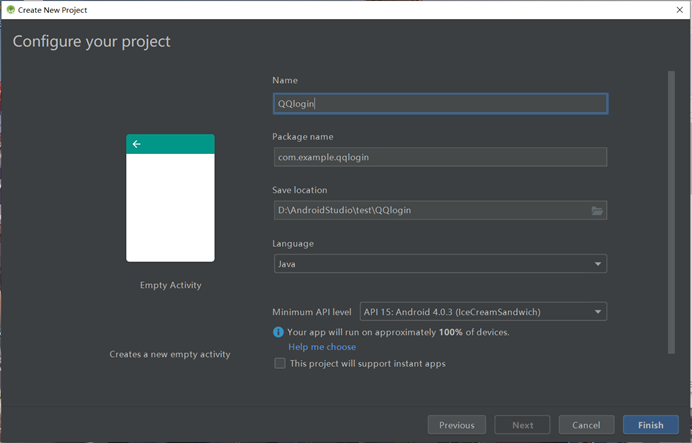Click into the Name field containing QQlogin

point(440,103)
